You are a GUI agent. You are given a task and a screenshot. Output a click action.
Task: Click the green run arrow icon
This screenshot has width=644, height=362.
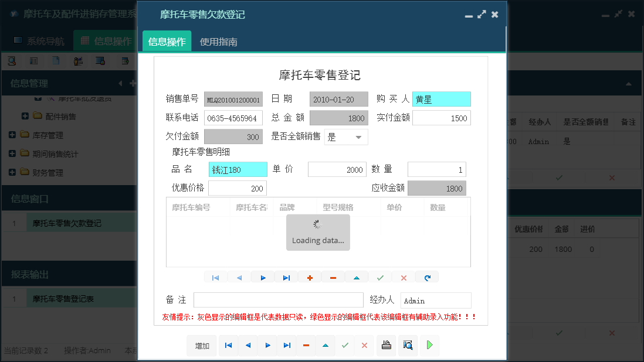click(x=429, y=346)
